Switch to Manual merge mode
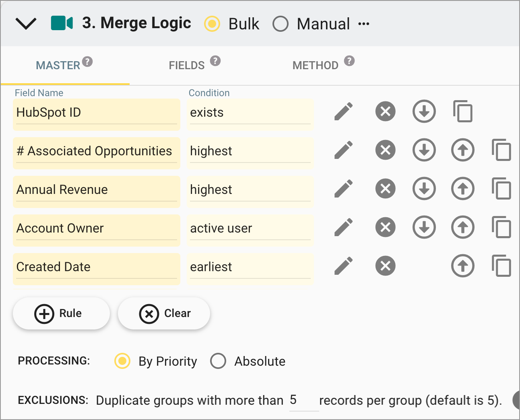 [281, 24]
